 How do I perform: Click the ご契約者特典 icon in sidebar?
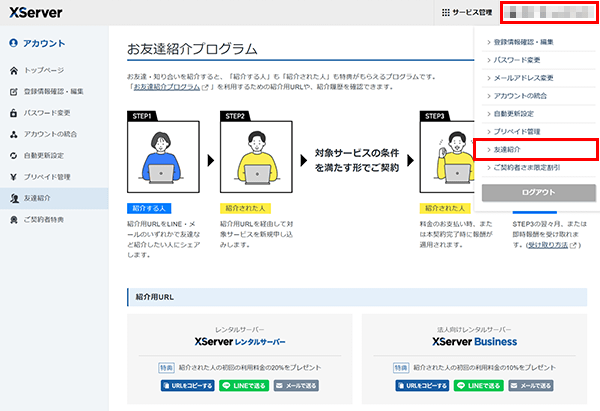point(14,219)
